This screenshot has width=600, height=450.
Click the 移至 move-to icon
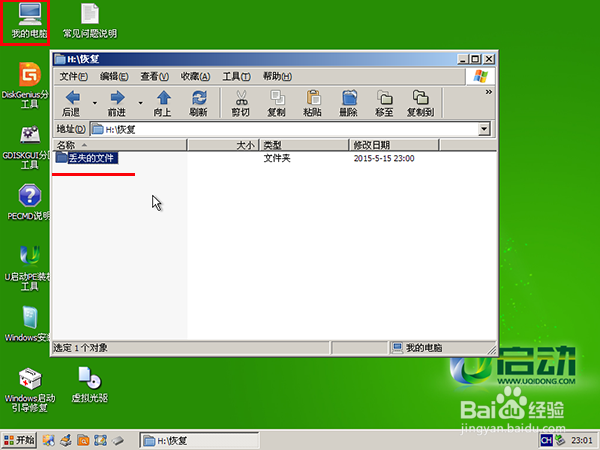[384, 103]
